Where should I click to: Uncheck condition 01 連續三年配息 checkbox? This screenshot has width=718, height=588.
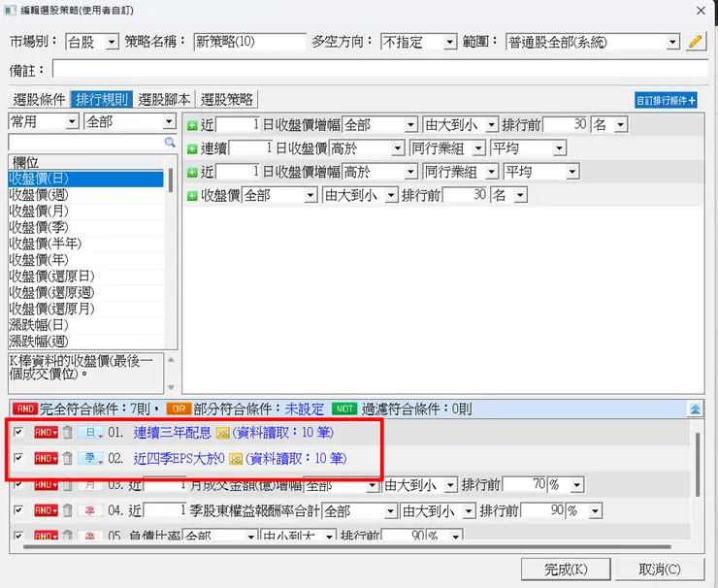coord(18,432)
